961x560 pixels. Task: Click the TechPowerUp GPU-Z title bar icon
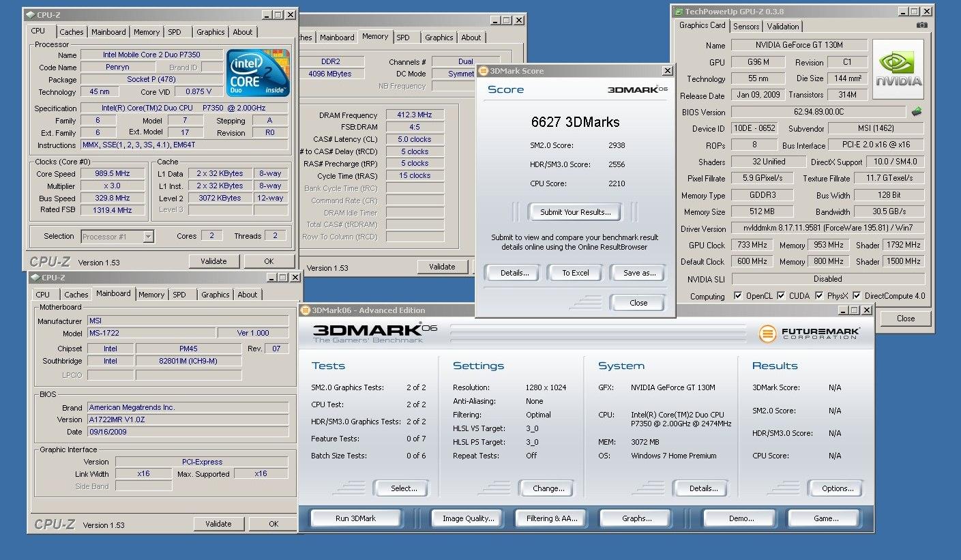point(677,11)
